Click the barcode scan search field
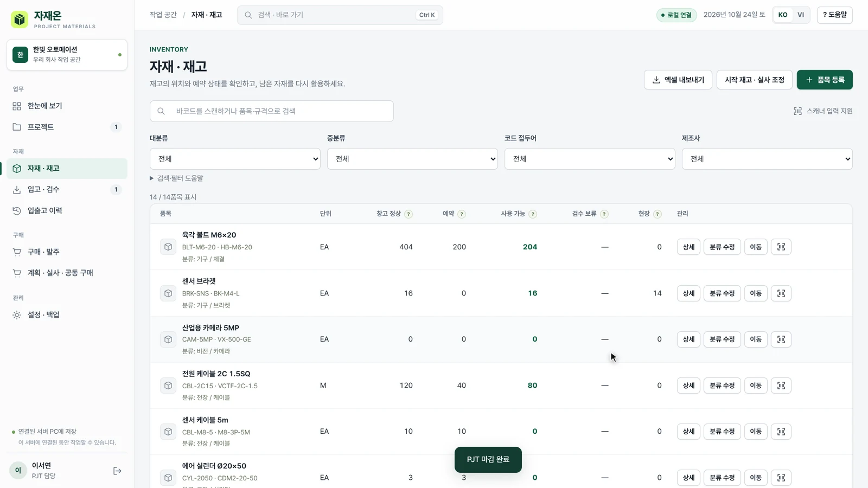This screenshot has width=868, height=488. [x=272, y=111]
